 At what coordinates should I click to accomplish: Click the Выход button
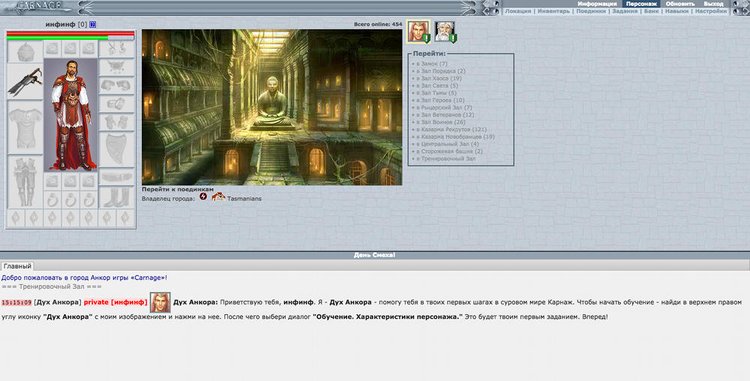[x=713, y=3]
